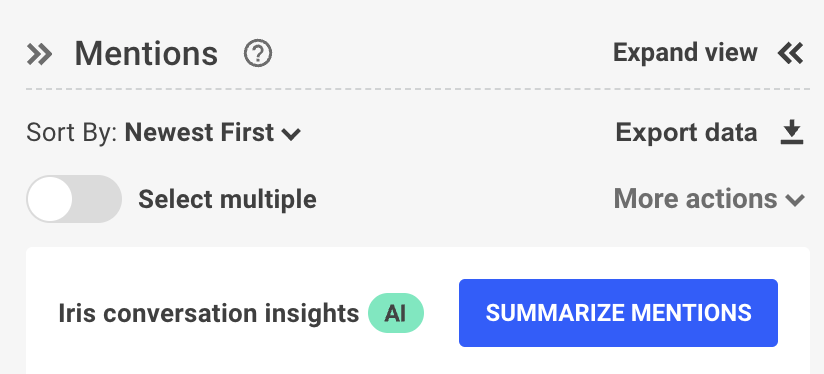Enable the Select multiple toggle switch
This screenshot has height=374, width=824.
[x=74, y=199]
